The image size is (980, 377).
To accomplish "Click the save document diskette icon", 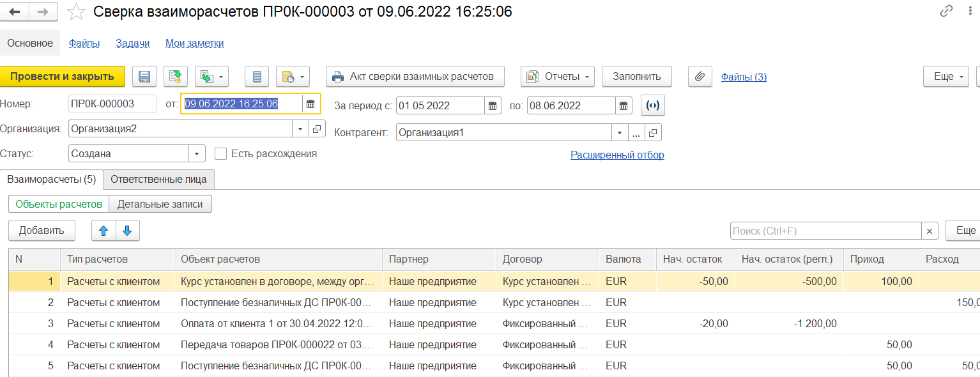I will click(144, 77).
